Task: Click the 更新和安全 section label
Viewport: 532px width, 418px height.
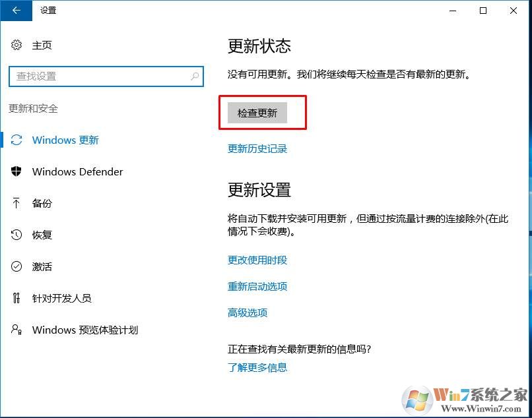Action: 33,109
